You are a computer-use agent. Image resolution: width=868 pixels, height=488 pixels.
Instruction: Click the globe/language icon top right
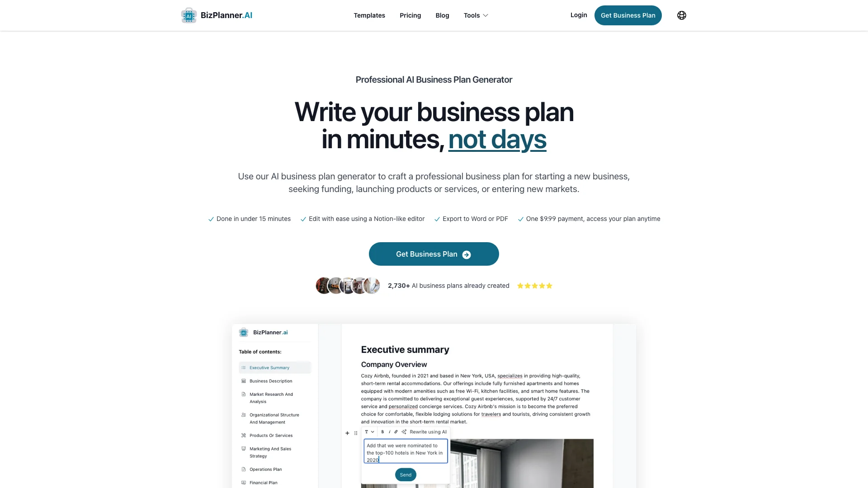click(x=682, y=15)
